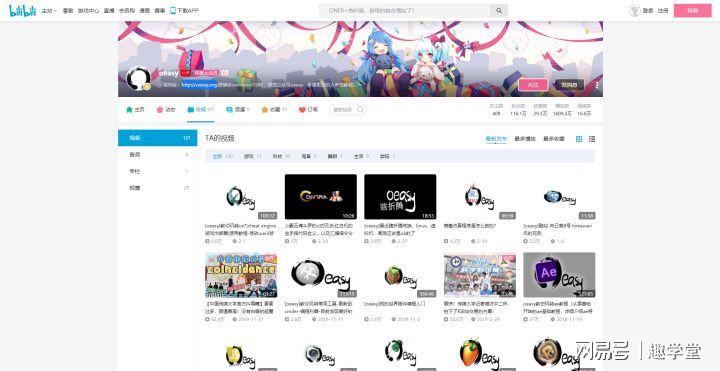Click the 粉丝数 count 116.1万
This screenshot has width=720, height=371.
click(518, 113)
